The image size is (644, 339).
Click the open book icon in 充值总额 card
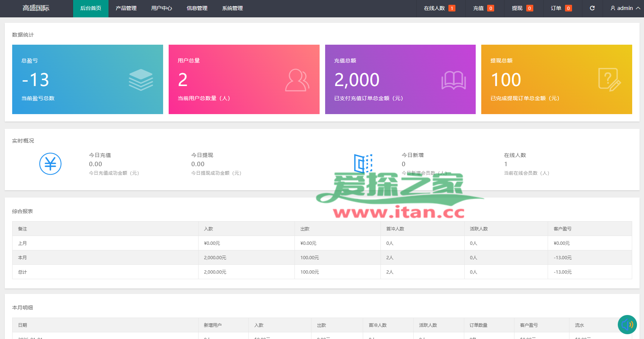pos(454,80)
